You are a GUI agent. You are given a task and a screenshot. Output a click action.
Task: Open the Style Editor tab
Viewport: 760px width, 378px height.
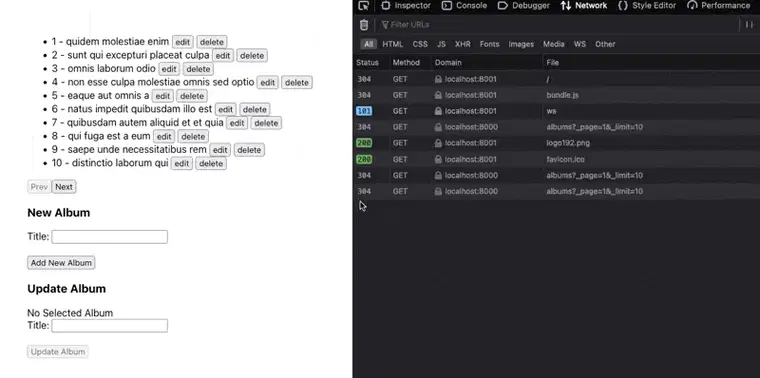click(647, 6)
